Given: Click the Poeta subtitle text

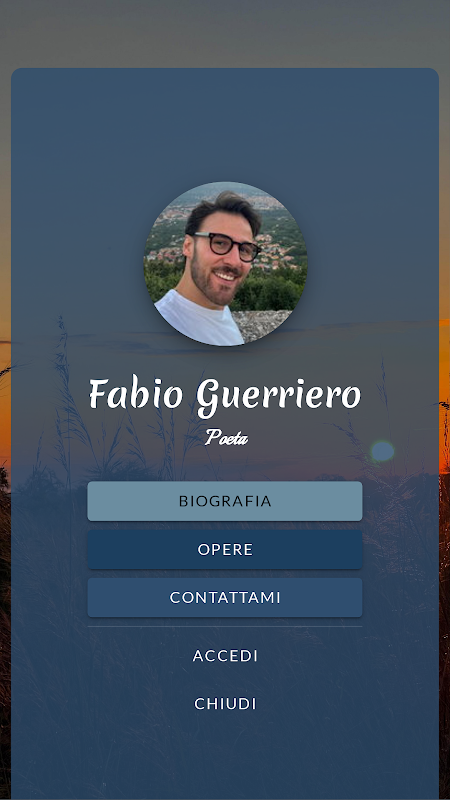Looking at the screenshot, I should click(226, 438).
